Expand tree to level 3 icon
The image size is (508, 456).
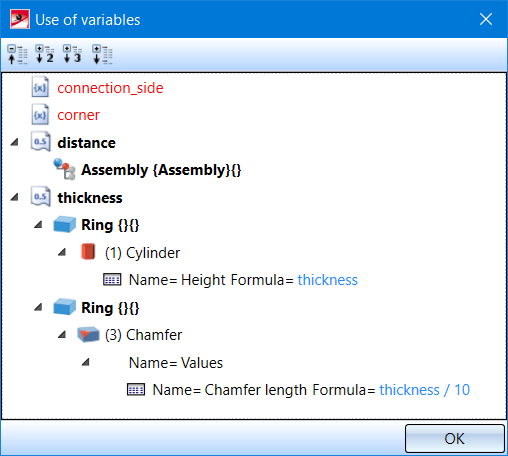pyautogui.click(x=72, y=54)
